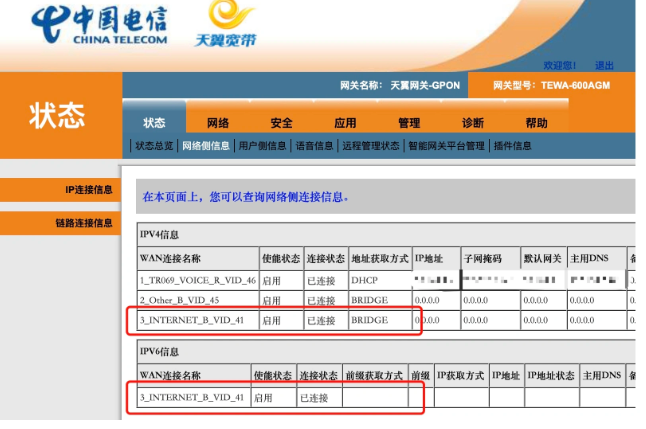Open the 帮助 tab
This screenshot has width=646, height=429.
pyautogui.click(x=537, y=123)
